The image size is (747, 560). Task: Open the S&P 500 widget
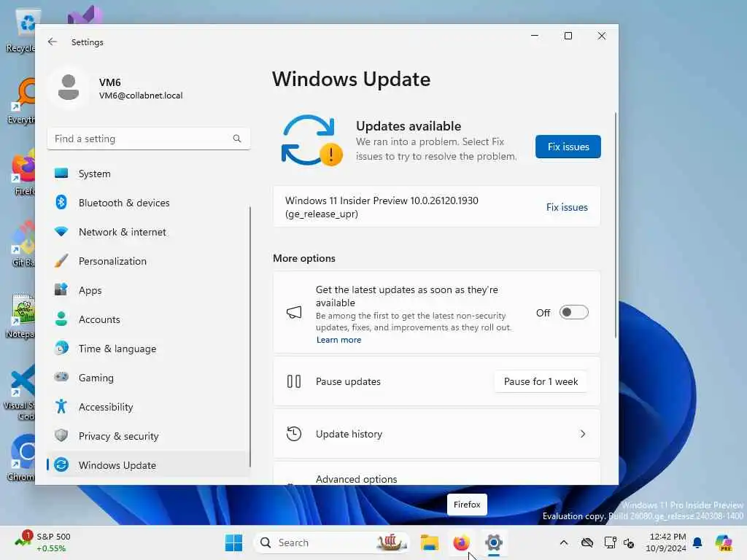pos(43,542)
